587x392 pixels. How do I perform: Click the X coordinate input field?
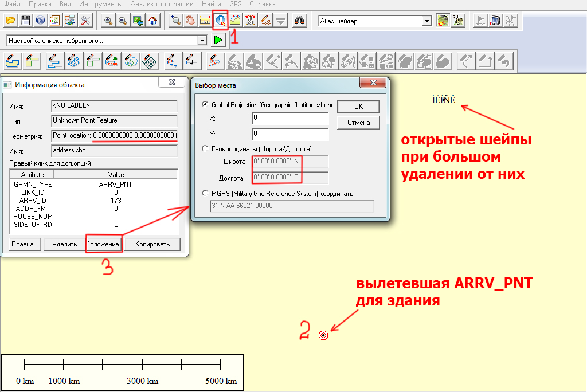289,118
